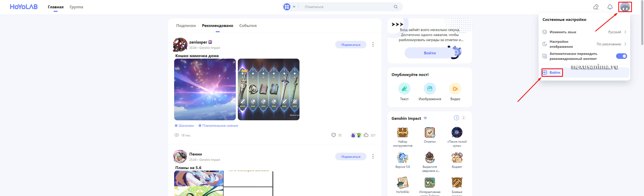Expand the По умолчанию display chevron
This screenshot has width=644, height=196.
[x=625, y=44]
